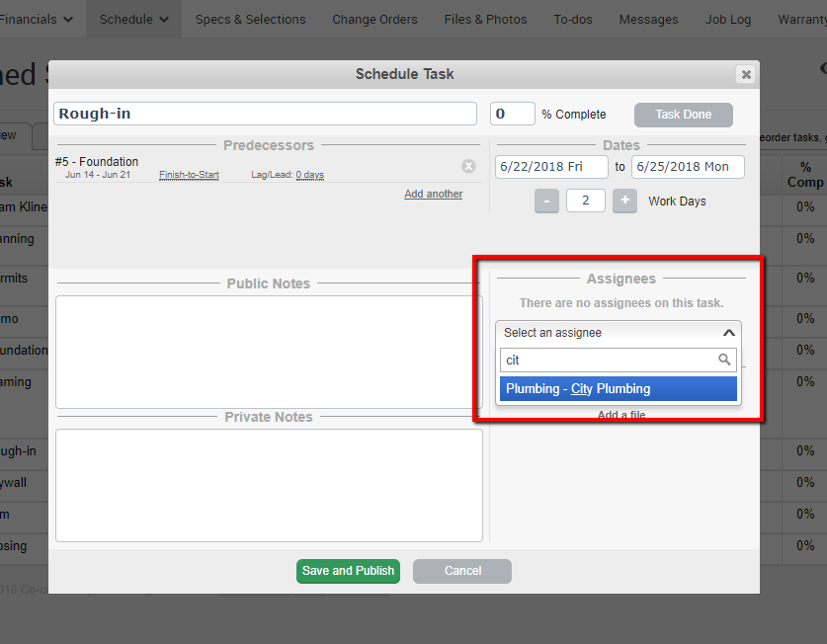
Task: Click the Add another predecessor link
Action: [x=433, y=195]
